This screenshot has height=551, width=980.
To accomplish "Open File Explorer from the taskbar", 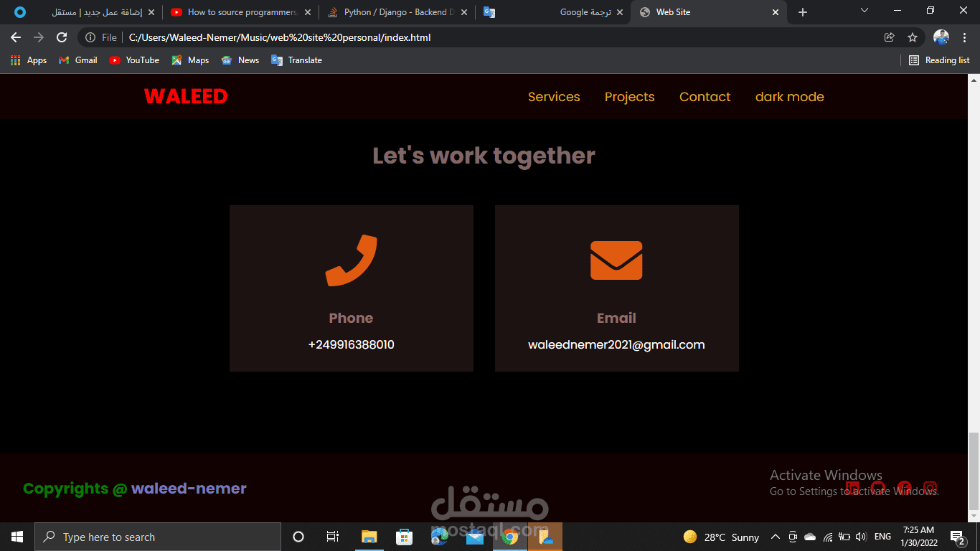I will (x=369, y=537).
